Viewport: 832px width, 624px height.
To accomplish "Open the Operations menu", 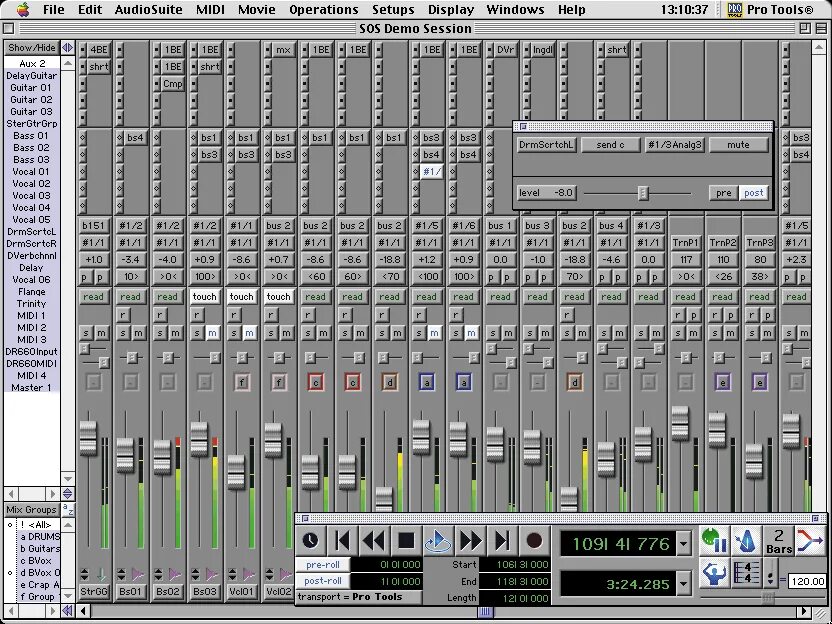I will click(x=324, y=9).
